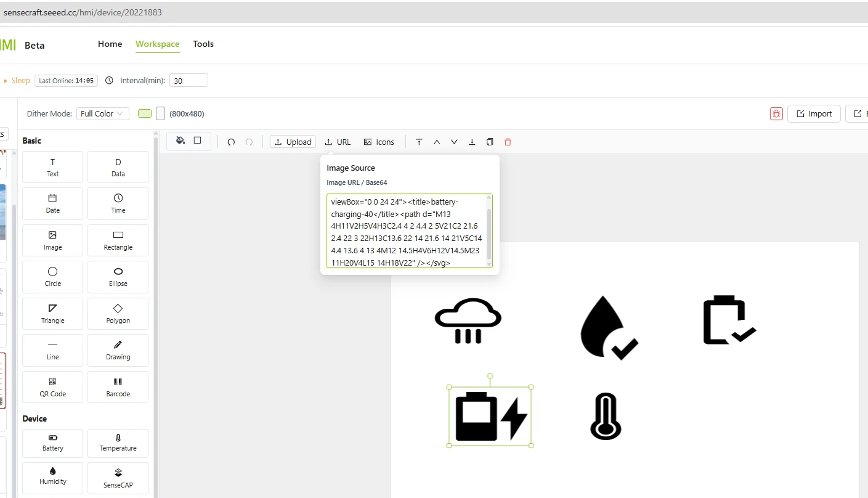Add a QR Code element
Viewport: 868px width, 498px height.
tap(52, 387)
